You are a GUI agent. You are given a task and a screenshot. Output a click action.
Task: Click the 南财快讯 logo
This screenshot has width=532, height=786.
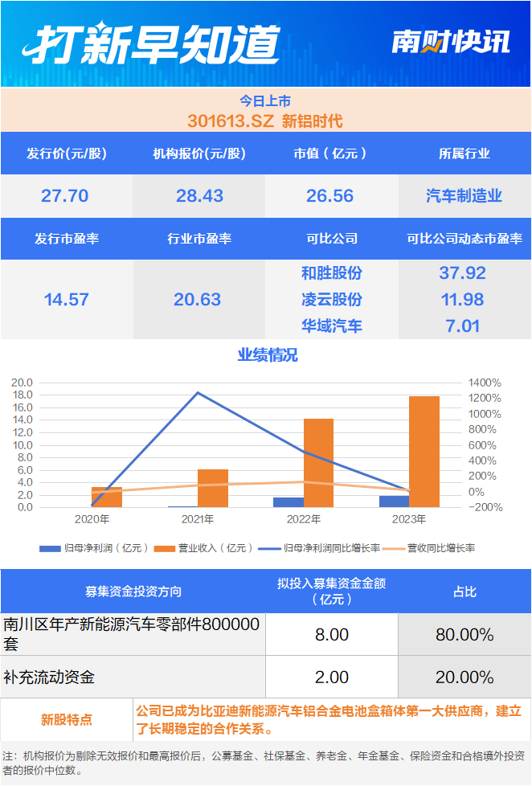pyautogui.click(x=450, y=42)
